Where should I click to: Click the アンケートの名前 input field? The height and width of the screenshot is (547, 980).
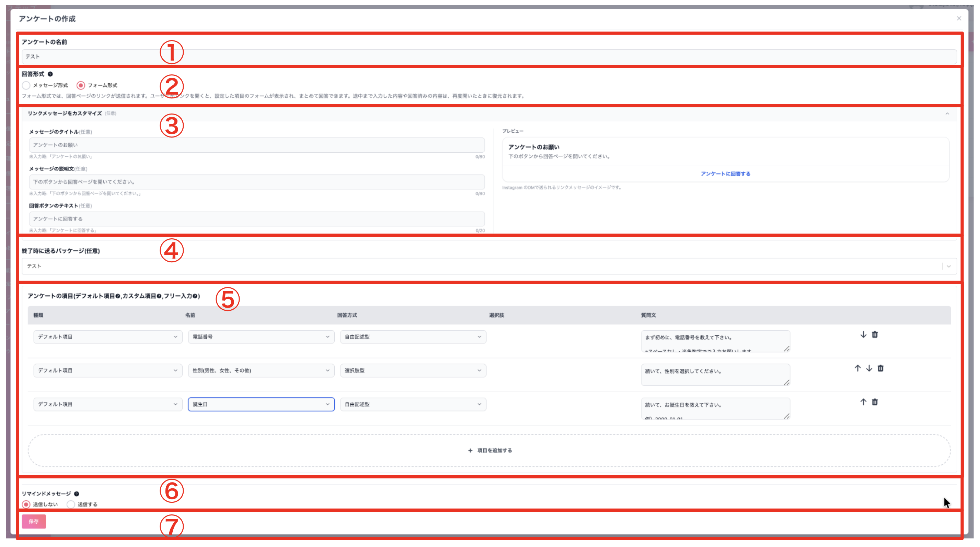click(489, 57)
